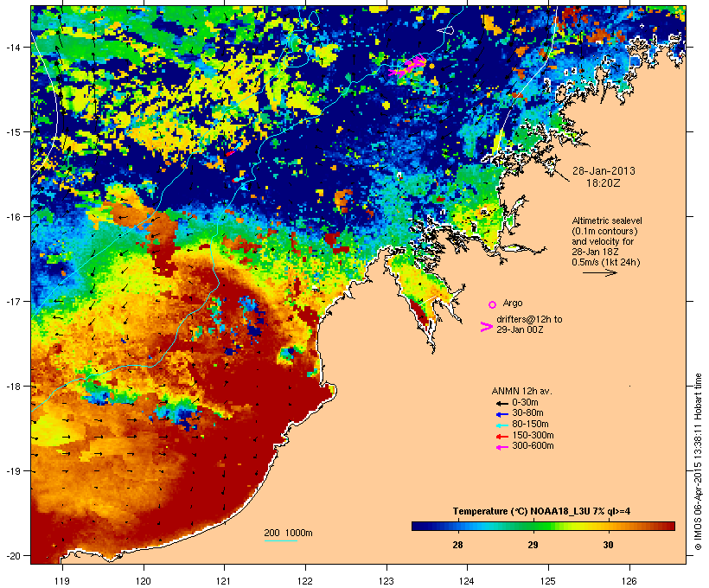Click the 80-150m depth label

coord(530,425)
